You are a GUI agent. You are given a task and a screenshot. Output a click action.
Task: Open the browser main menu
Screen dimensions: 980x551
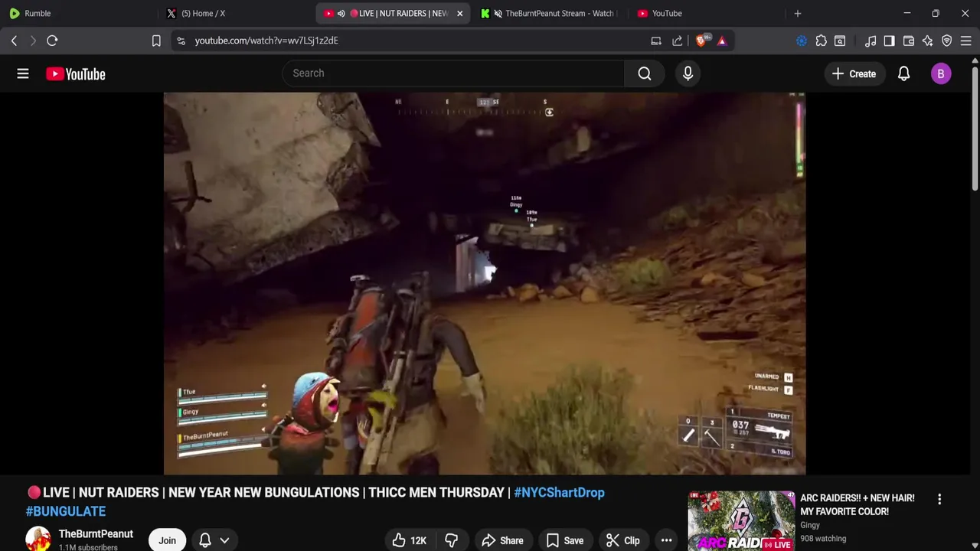coord(966,41)
